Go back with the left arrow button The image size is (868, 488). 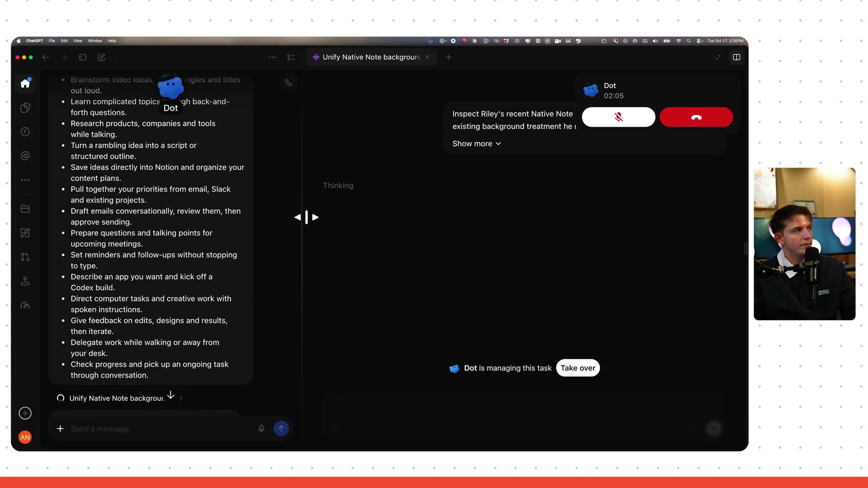(x=45, y=57)
